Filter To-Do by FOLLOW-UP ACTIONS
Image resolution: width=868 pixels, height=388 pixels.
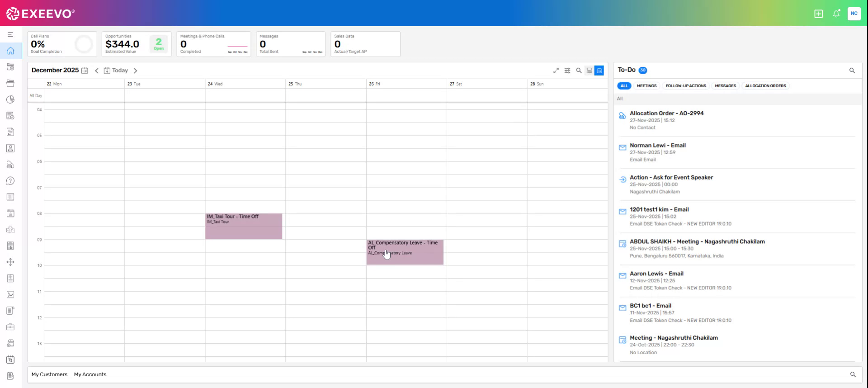coord(686,86)
